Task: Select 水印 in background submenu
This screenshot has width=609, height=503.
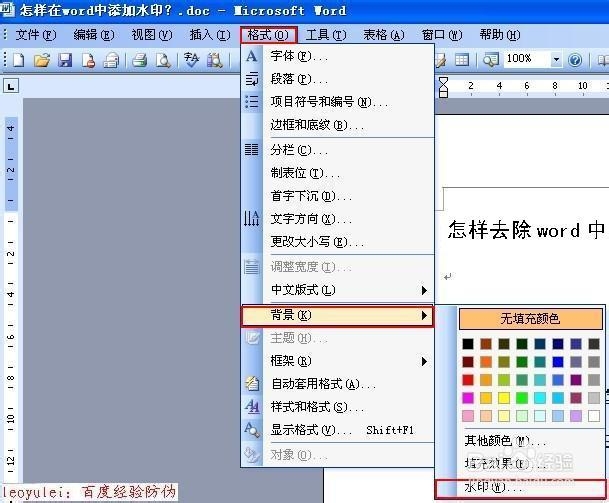Action: 520,489
